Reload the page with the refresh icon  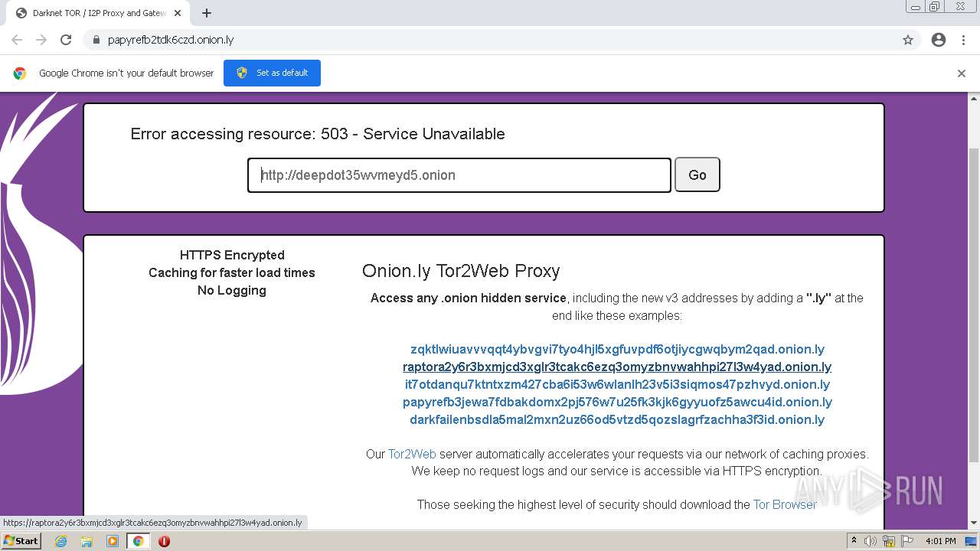(66, 40)
